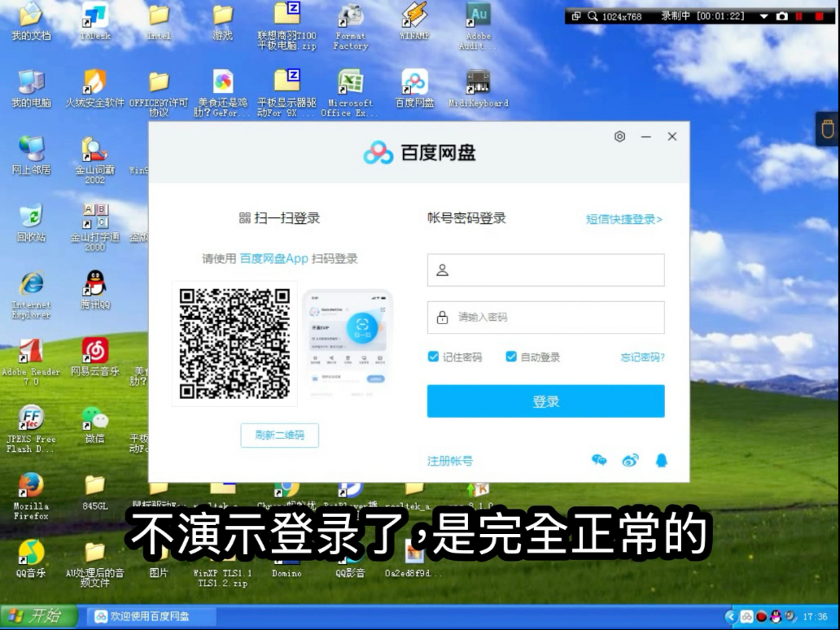The width and height of the screenshot is (840, 630).
Task: Select the 火绒安全软件 shortcut
Action: point(94,90)
